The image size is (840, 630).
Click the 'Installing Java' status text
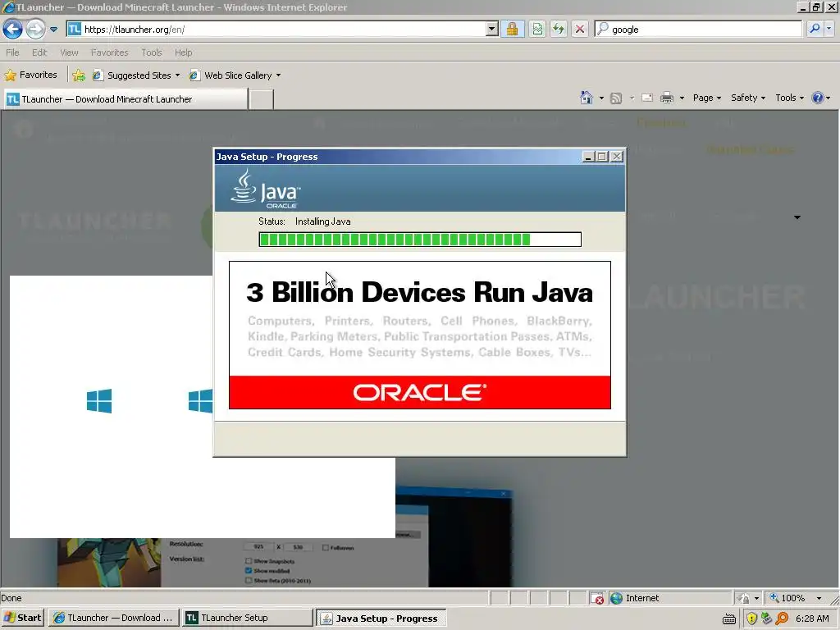[323, 221]
